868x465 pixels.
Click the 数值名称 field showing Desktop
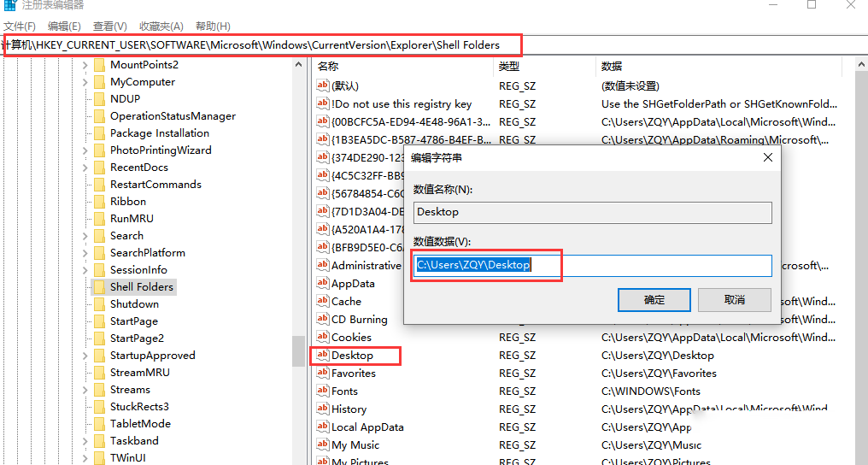(592, 213)
